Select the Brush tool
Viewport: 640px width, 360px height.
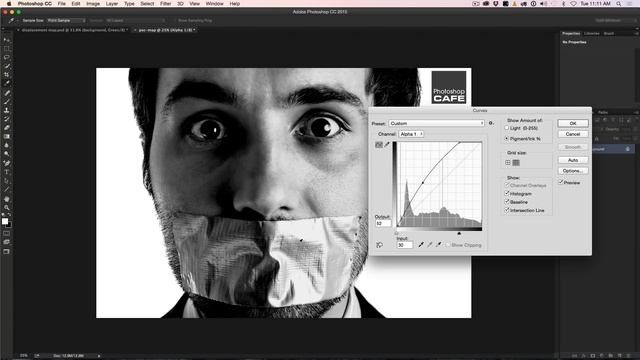[7, 102]
